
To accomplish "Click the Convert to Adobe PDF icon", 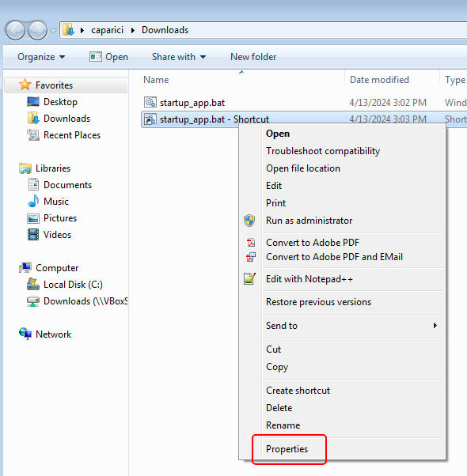I will click(x=251, y=242).
